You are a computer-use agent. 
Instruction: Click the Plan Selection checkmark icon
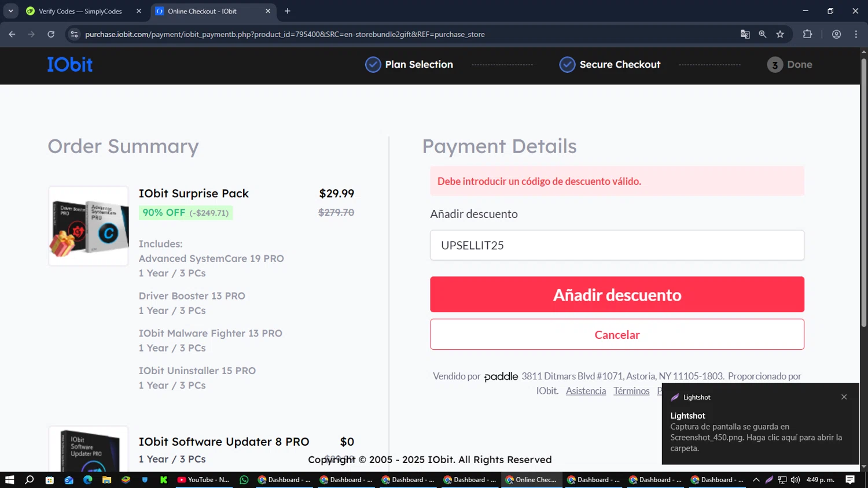[x=373, y=65]
